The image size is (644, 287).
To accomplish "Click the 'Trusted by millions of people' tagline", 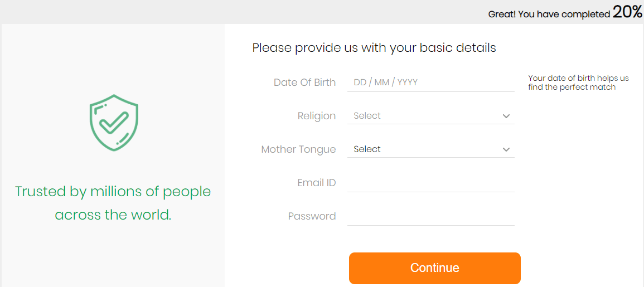I will 113,191.
